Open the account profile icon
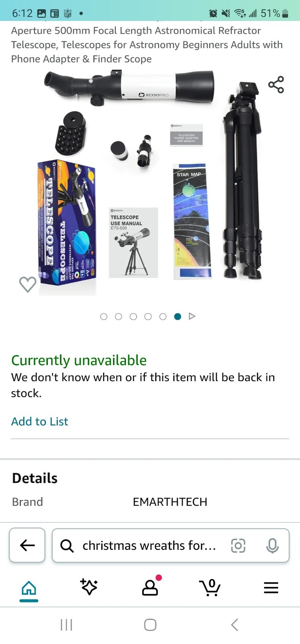 click(x=150, y=587)
